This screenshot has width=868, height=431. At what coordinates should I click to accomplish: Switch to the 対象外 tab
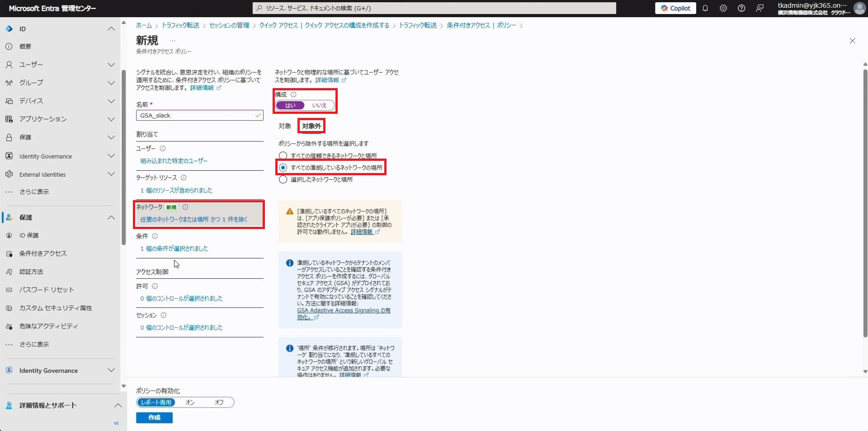(x=311, y=126)
